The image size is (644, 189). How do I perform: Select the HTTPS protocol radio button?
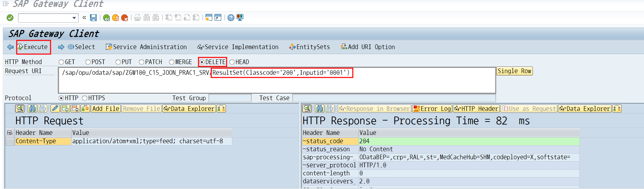click(85, 98)
